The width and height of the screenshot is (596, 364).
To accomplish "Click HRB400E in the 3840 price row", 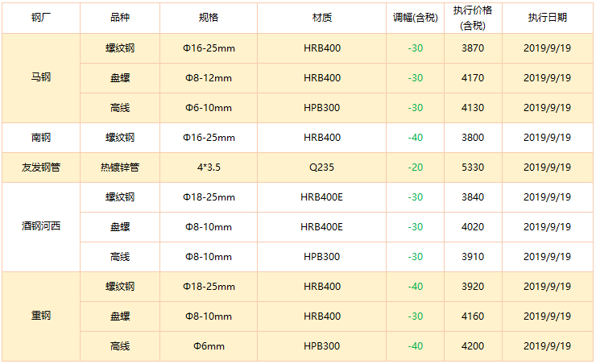I will (321, 197).
